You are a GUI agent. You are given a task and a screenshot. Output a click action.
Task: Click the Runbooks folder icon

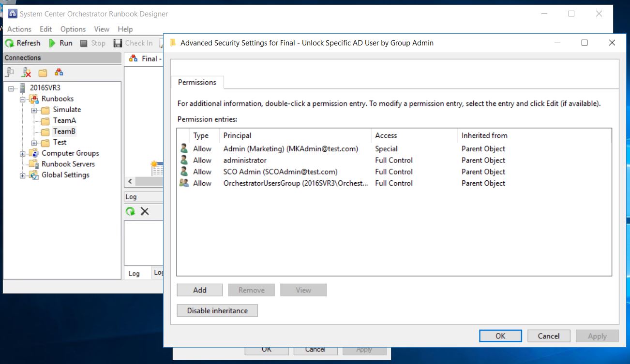pyautogui.click(x=33, y=99)
